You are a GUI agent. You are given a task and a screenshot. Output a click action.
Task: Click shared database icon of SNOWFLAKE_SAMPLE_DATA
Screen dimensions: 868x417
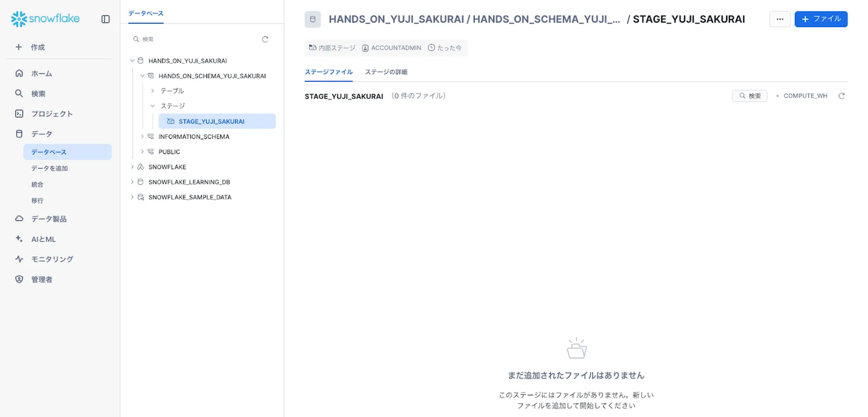pyautogui.click(x=140, y=197)
